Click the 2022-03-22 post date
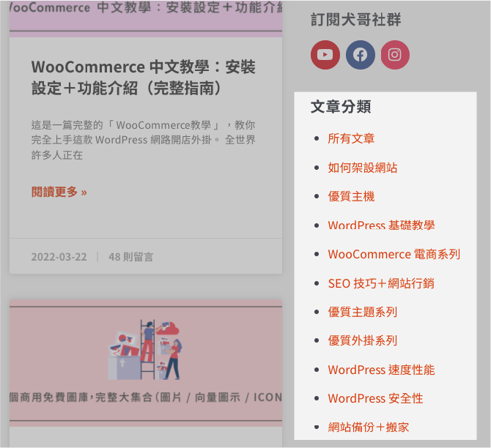 pos(59,257)
